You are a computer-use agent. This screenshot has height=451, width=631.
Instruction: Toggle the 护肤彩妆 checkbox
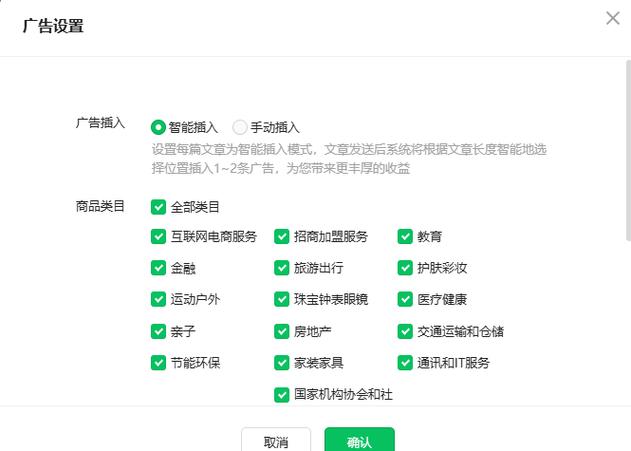coord(405,268)
